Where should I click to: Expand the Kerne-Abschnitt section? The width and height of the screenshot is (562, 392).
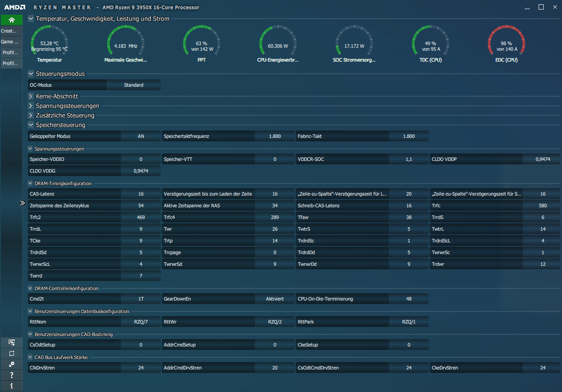[31, 96]
